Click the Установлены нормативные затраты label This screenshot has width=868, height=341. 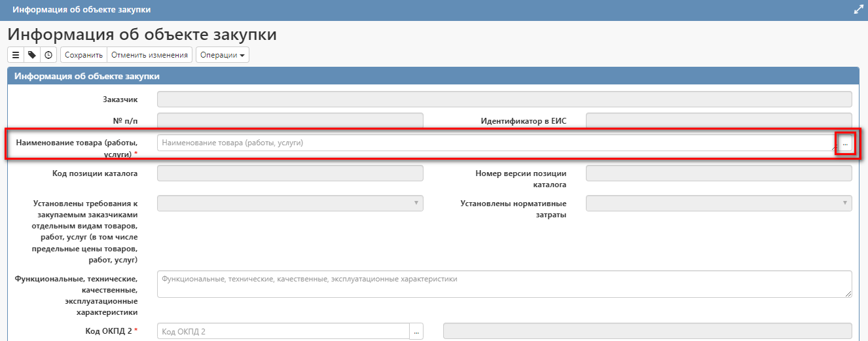[x=514, y=209]
